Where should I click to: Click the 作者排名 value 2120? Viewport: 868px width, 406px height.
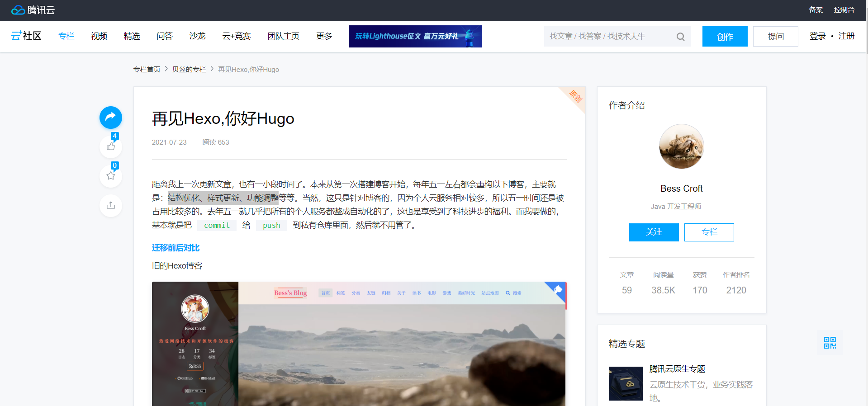point(736,290)
